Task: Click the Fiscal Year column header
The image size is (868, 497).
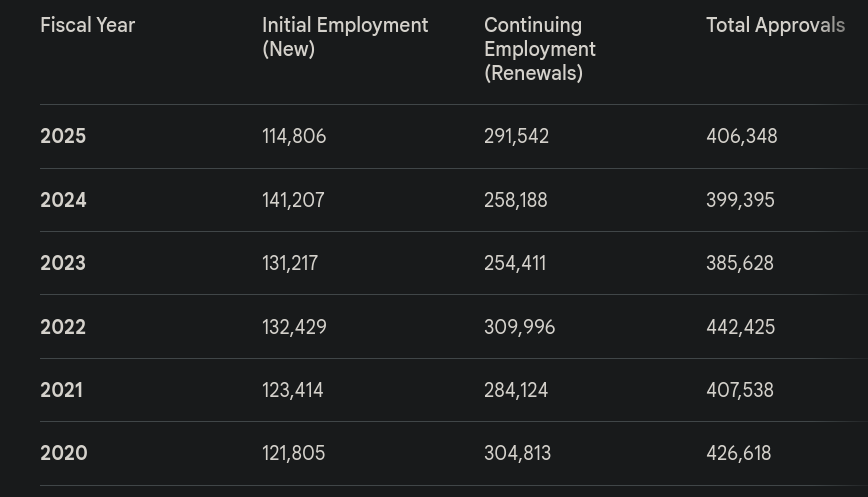Action: (87, 26)
